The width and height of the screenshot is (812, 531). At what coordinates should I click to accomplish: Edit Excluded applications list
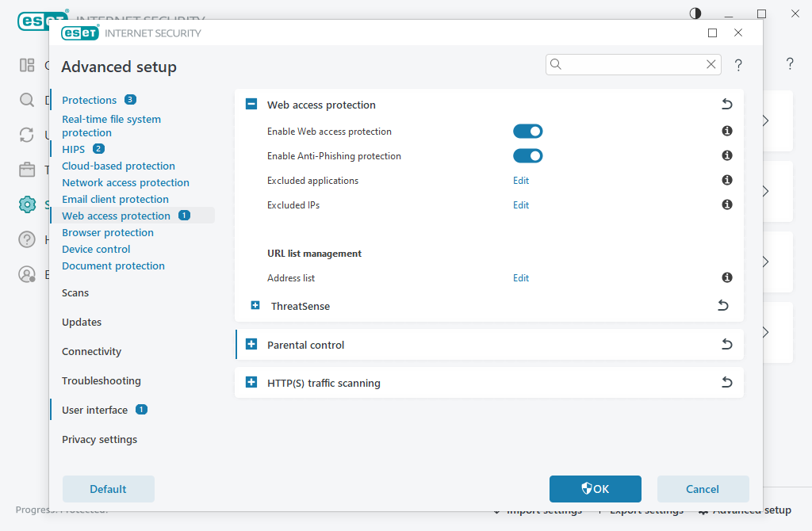tap(521, 180)
